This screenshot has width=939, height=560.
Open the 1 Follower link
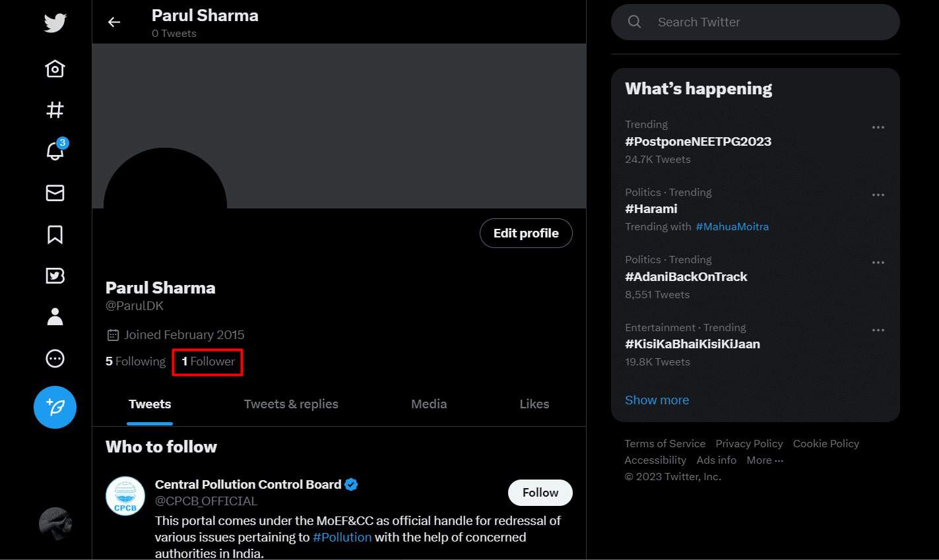coord(208,361)
